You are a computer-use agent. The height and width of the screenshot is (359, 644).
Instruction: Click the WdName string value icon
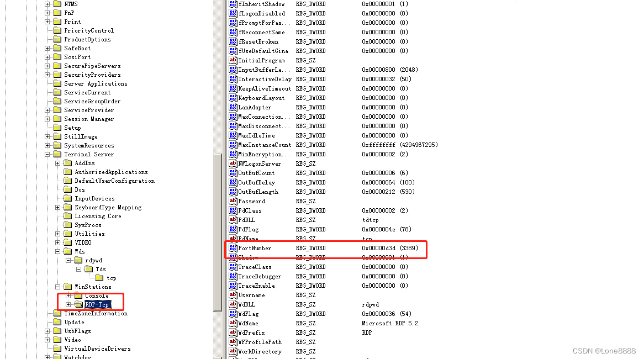[x=233, y=324]
